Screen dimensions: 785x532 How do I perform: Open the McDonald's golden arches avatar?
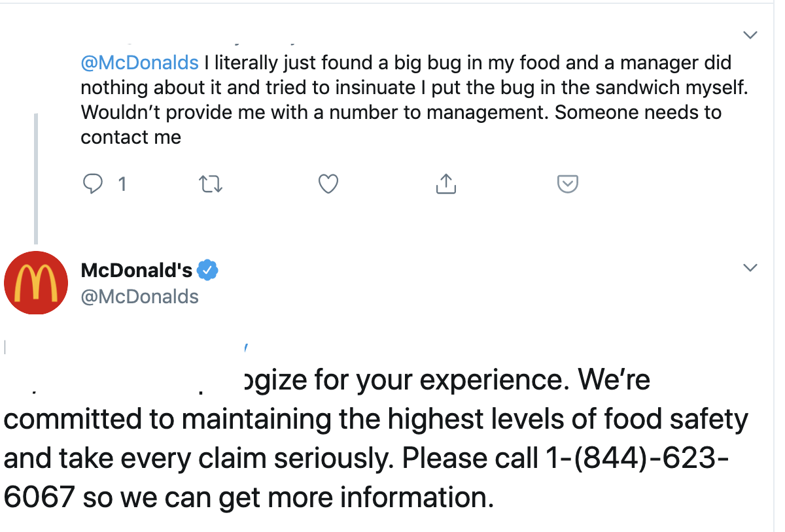(36, 283)
